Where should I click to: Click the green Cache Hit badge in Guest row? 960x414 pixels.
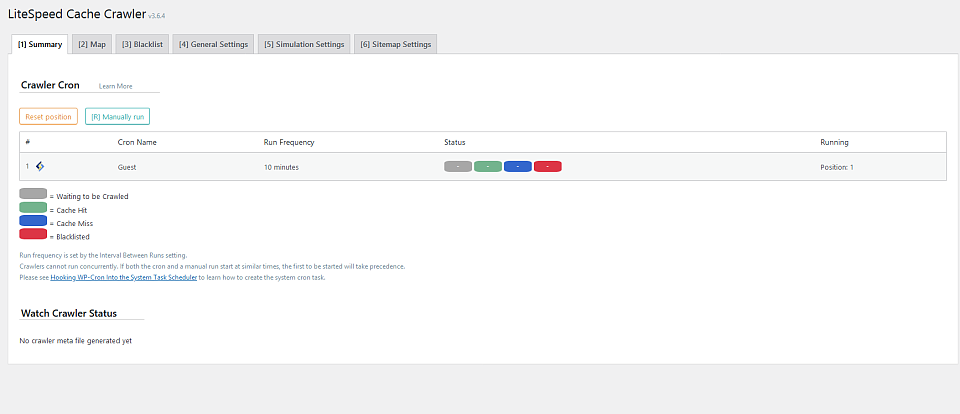pyautogui.click(x=488, y=167)
